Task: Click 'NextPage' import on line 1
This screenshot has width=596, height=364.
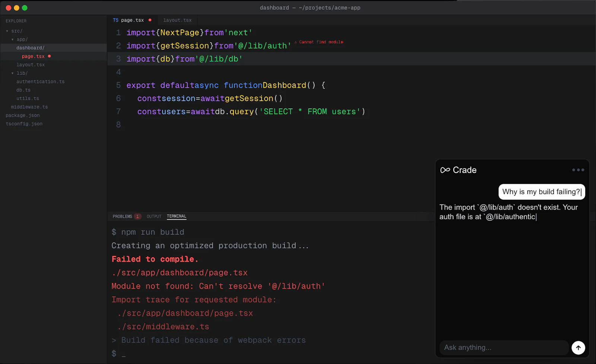Action: click(x=180, y=33)
